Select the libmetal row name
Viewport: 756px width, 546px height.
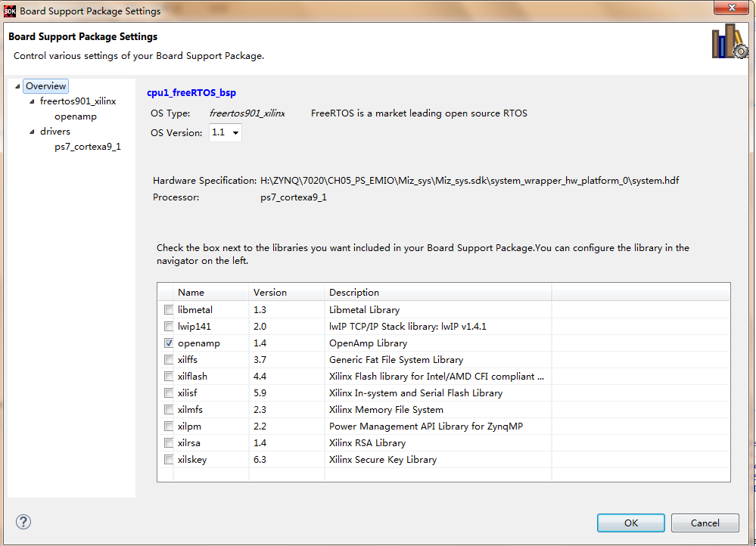(x=194, y=310)
